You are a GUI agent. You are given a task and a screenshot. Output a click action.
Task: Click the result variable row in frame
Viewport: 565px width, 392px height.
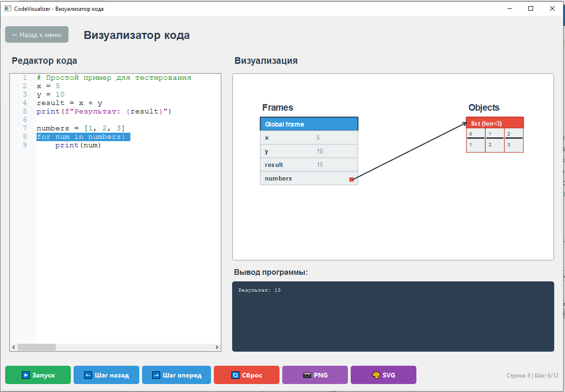pos(309,165)
